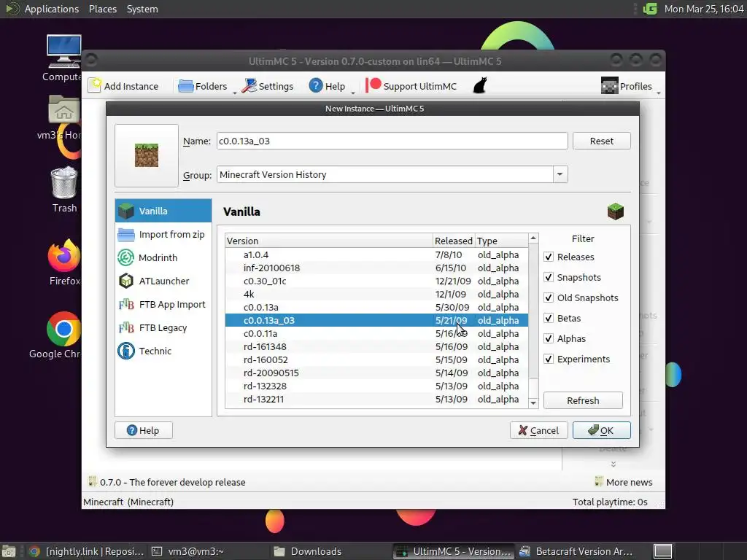Open the Profiles account menu
Screen dimensions: 747x560
pos(626,86)
